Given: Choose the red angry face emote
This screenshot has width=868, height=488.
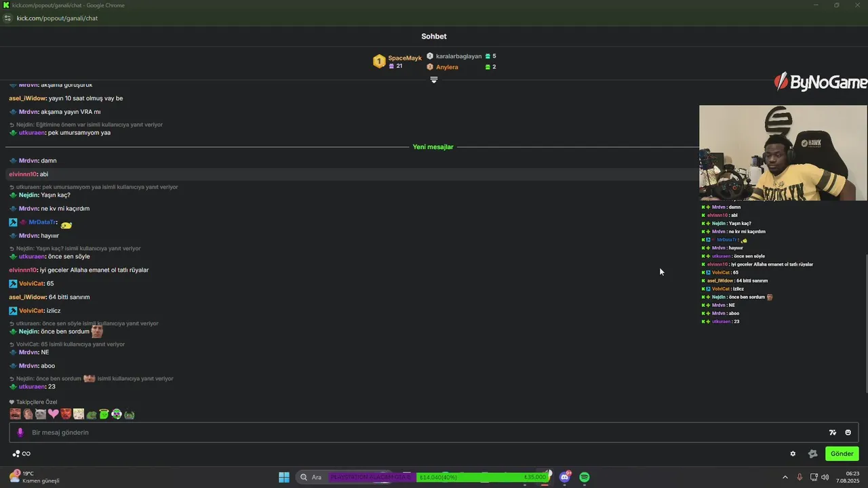Looking at the screenshot, I should [66, 413].
